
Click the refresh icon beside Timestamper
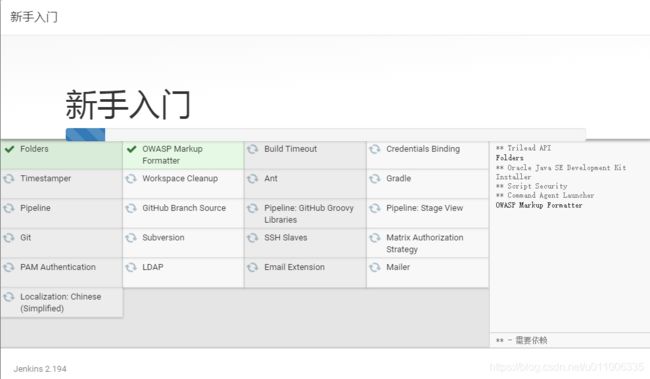(9, 179)
